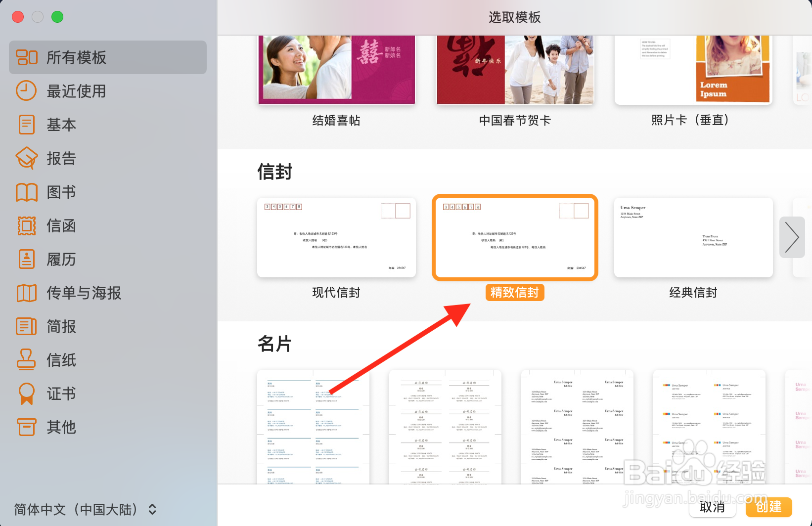Select the 传单与海报 sidebar icon
Viewport: 812px width, 526px height.
click(27, 293)
